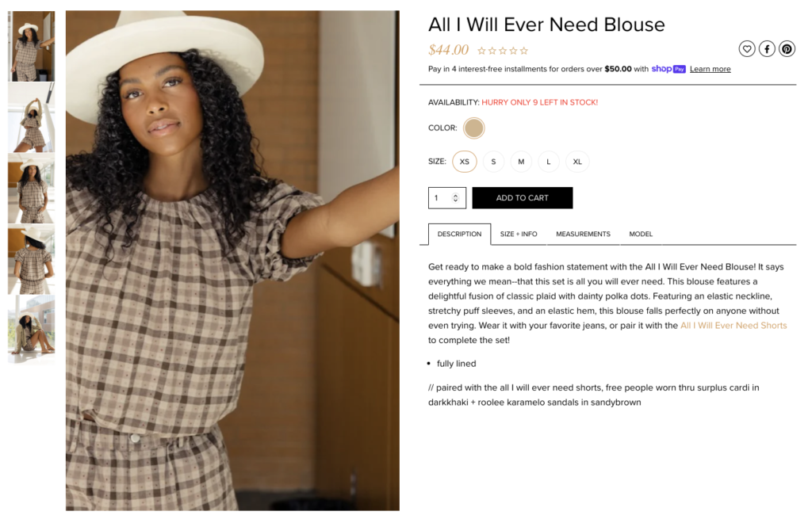Screen dimensions: 812x519
Task: Open the Description tab
Action: pyautogui.click(x=459, y=234)
